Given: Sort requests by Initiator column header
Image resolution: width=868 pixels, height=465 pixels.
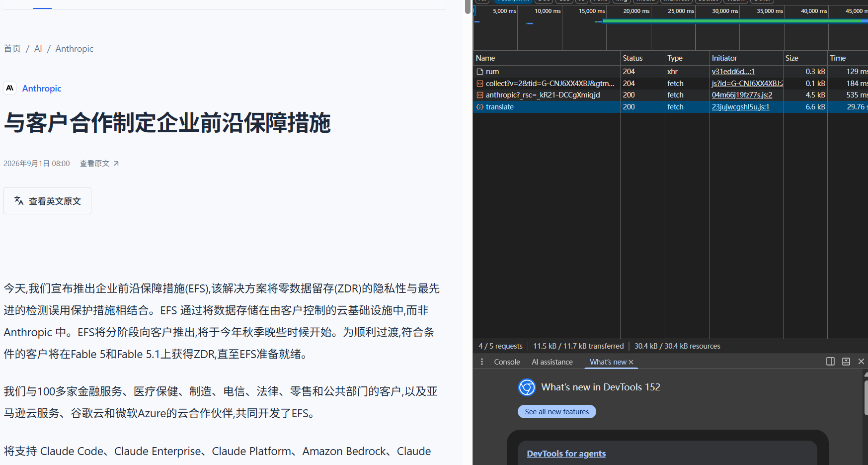Looking at the screenshot, I should click(746, 58).
